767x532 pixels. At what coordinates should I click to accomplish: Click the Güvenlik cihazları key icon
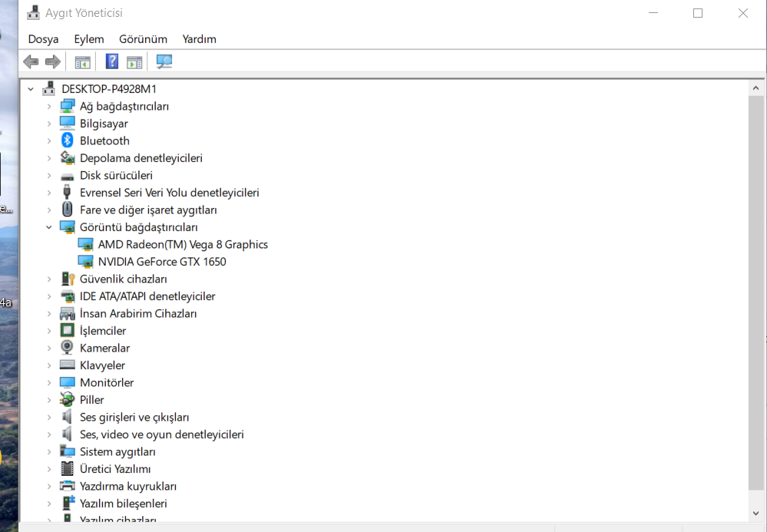coord(68,279)
